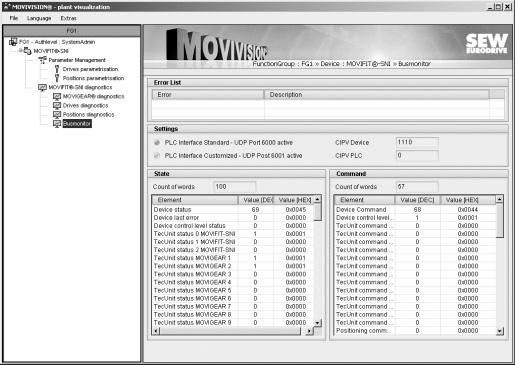
Task: Click the Drives parametrisation wrench icon
Action: (57, 69)
